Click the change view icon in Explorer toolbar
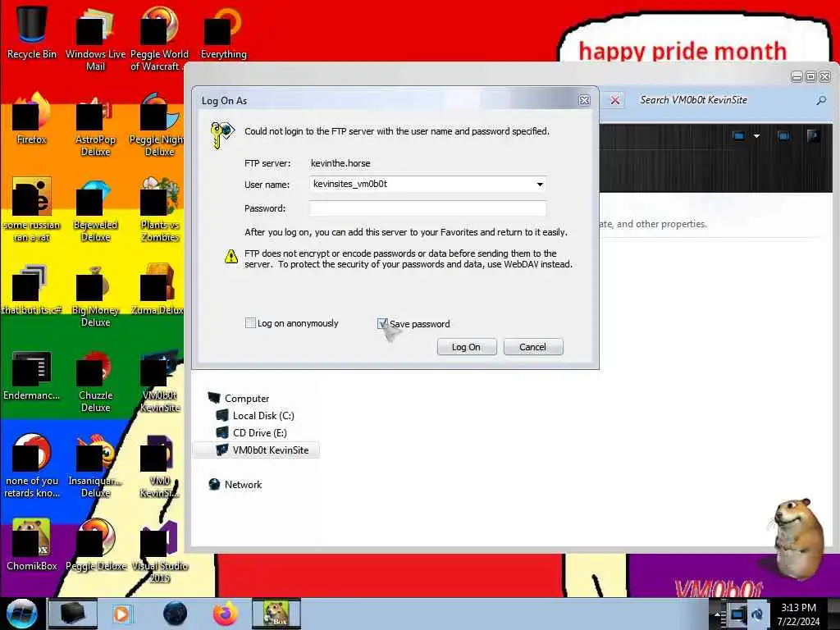This screenshot has width=840, height=630. tap(739, 136)
